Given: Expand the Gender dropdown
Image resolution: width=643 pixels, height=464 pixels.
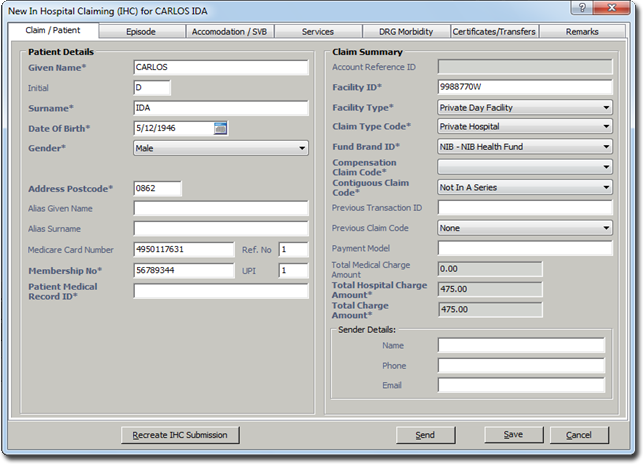Looking at the screenshot, I should pyautogui.click(x=301, y=148).
